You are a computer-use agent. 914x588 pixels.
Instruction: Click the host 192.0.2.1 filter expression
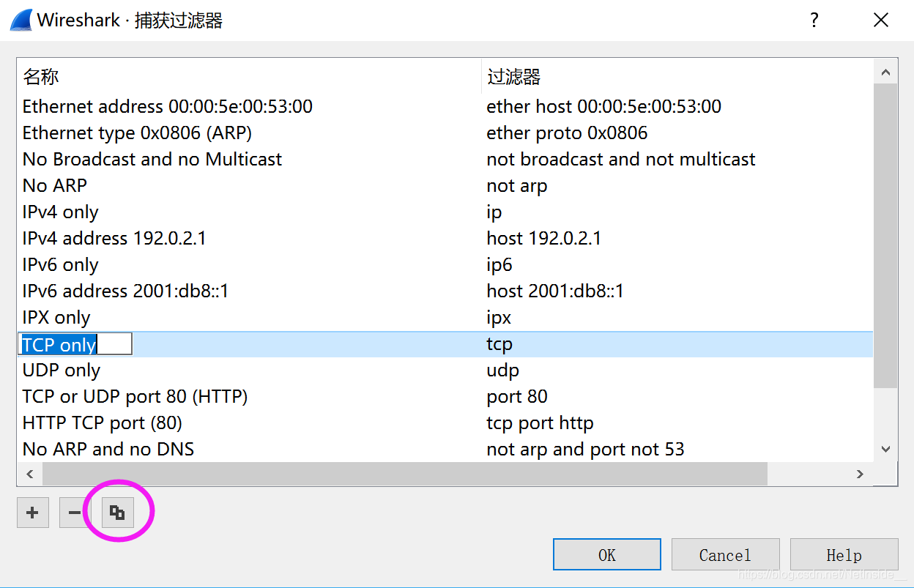pyautogui.click(x=544, y=239)
